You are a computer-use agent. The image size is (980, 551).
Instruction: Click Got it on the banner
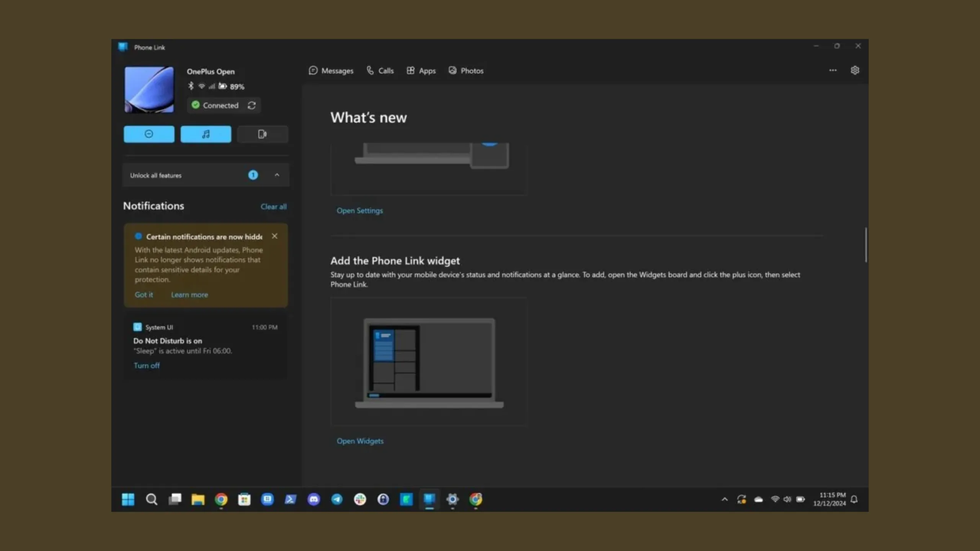tap(144, 295)
